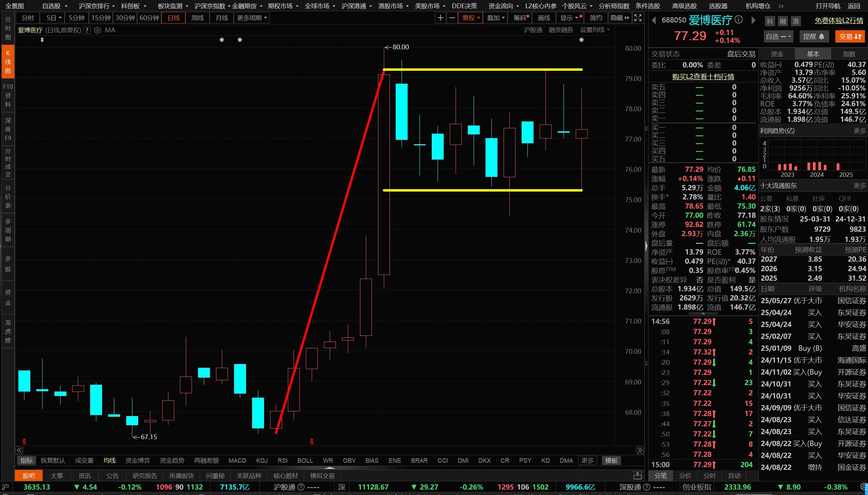
Task: Open 更多 next to 利润趋势
Action: point(859,131)
